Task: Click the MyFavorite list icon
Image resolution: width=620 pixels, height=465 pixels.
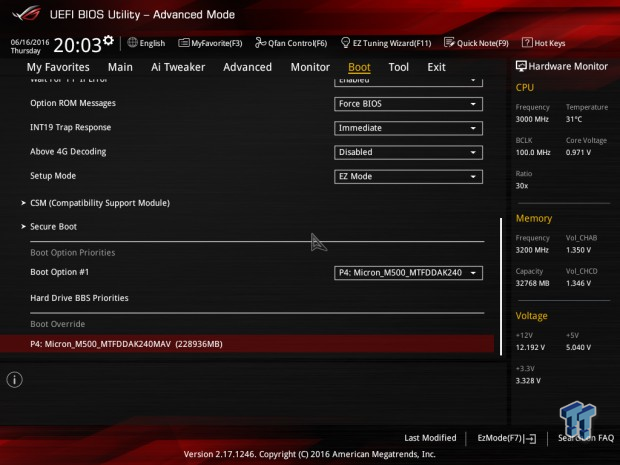Action: pyautogui.click(x=183, y=43)
